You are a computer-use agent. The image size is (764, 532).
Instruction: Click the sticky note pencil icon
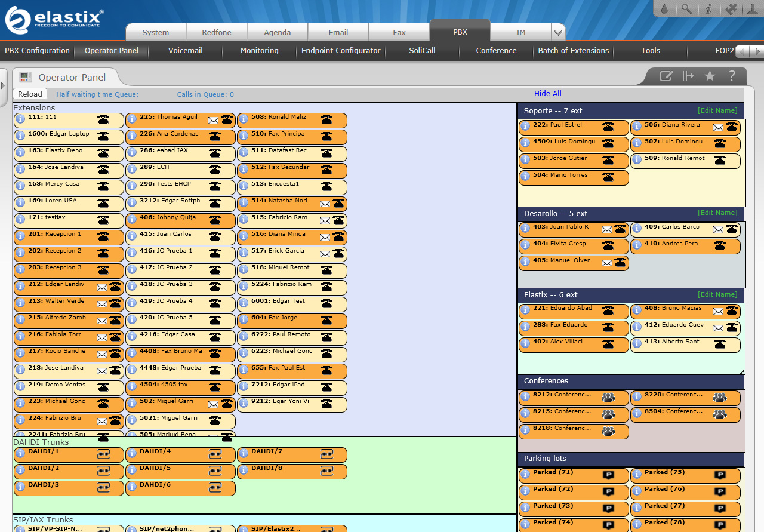(666, 76)
